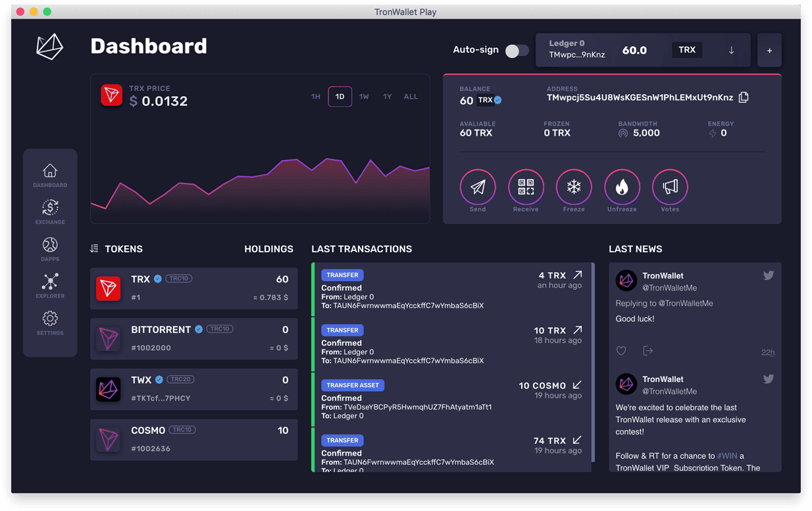Image resolution: width=812 pixels, height=511 pixels.
Task: Click the COSMO token logo
Action: 109,440
